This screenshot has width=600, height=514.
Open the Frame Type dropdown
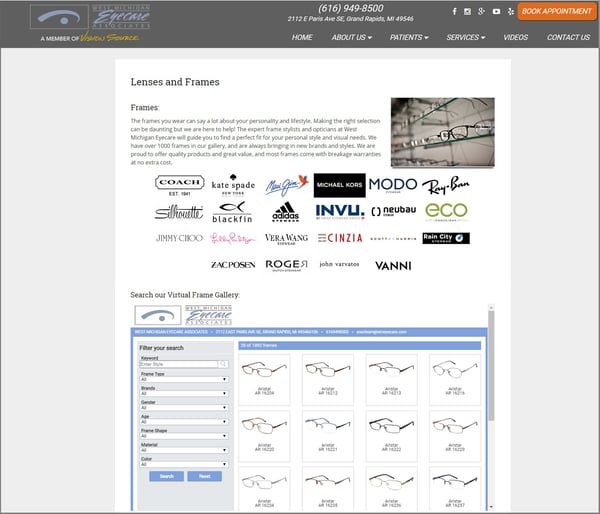pyautogui.click(x=184, y=379)
